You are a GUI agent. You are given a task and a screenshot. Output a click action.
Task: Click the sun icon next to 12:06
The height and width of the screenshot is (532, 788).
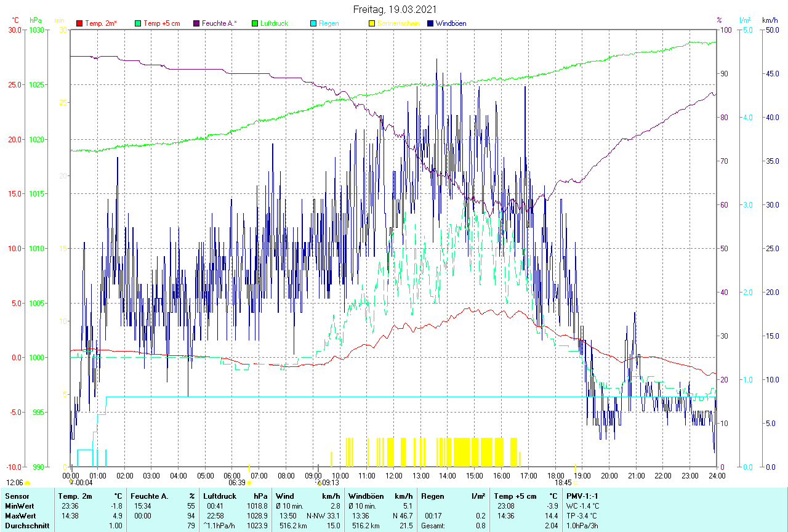point(28,483)
